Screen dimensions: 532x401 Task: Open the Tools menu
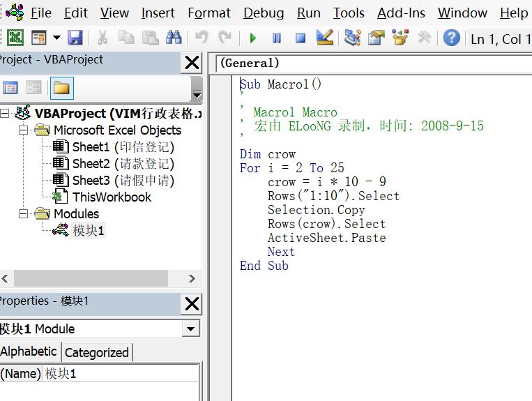coord(349,13)
